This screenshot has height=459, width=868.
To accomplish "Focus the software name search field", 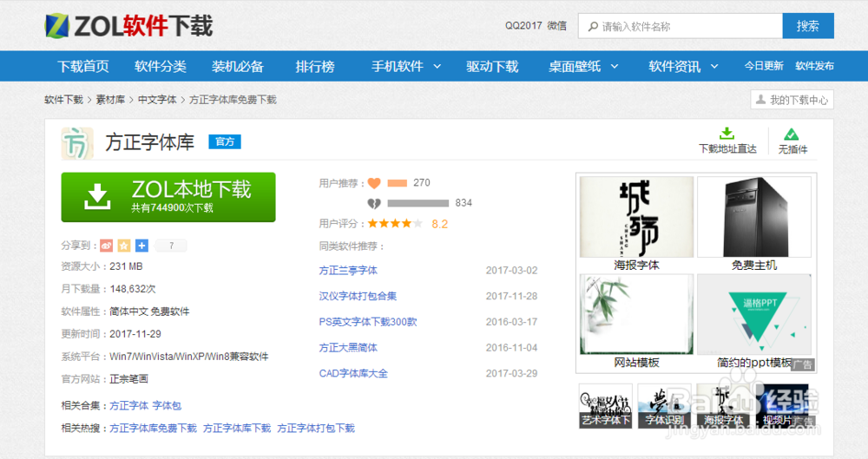I will pyautogui.click(x=681, y=26).
